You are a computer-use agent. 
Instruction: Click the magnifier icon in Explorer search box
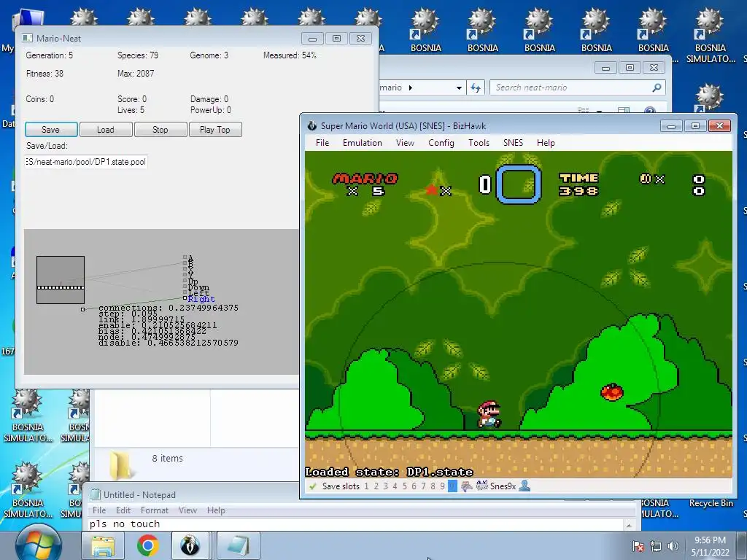[x=657, y=87]
